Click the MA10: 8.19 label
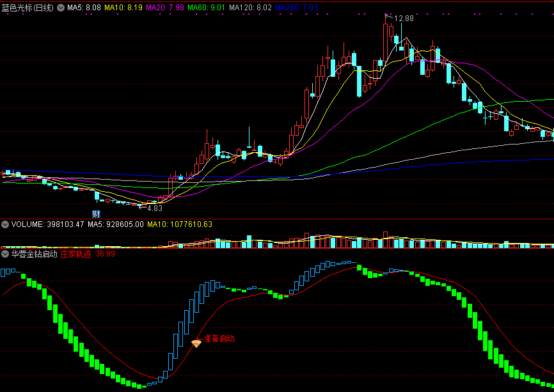554x392 pixels. (x=123, y=8)
